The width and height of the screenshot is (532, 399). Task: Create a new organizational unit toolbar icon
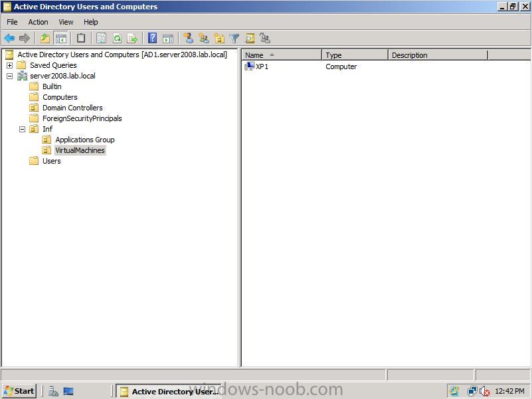(x=219, y=38)
